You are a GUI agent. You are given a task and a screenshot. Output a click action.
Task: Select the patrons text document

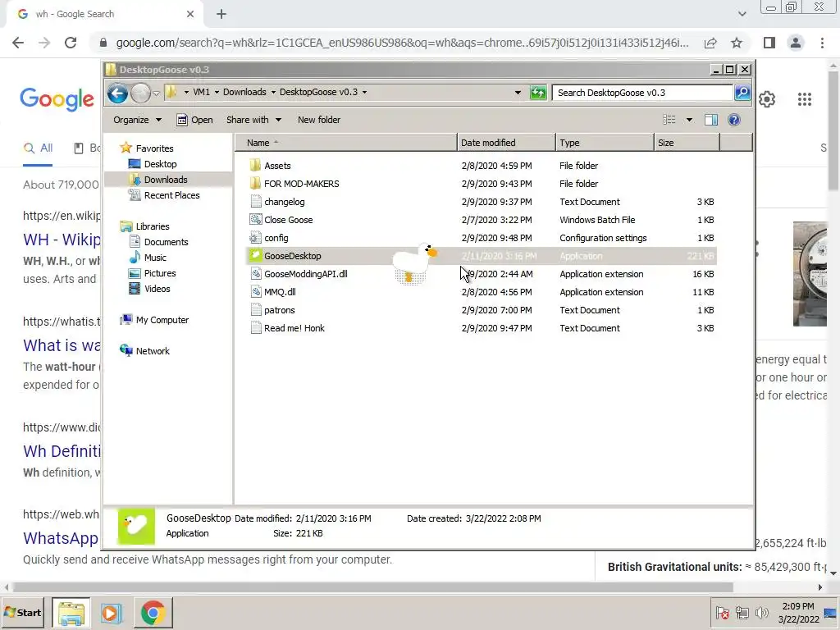[x=279, y=310]
